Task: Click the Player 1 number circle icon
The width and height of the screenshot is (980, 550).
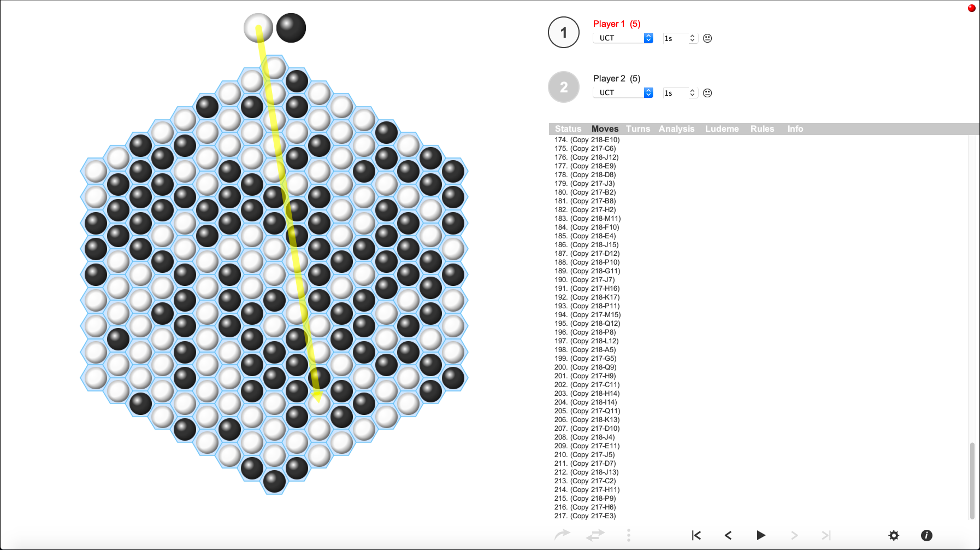Action: [564, 32]
